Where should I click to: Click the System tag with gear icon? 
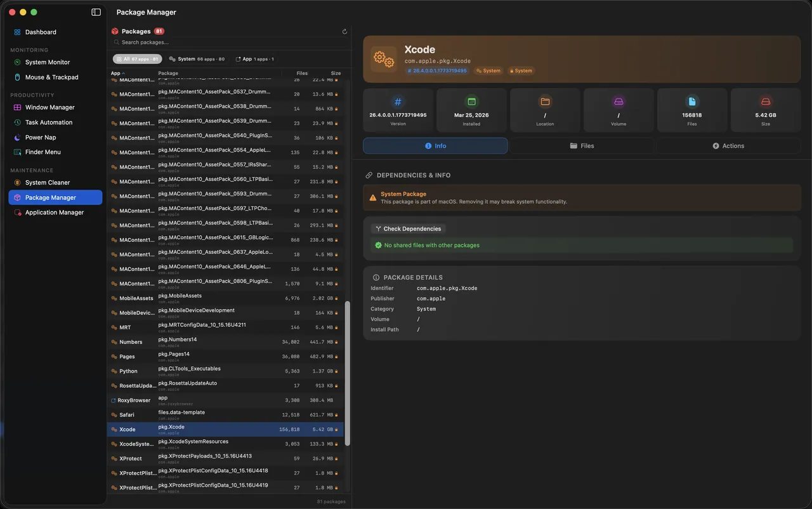[x=488, y=70]
